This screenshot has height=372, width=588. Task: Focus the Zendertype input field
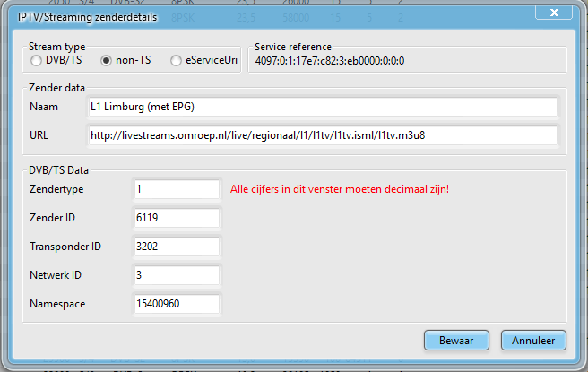point(177,189)
